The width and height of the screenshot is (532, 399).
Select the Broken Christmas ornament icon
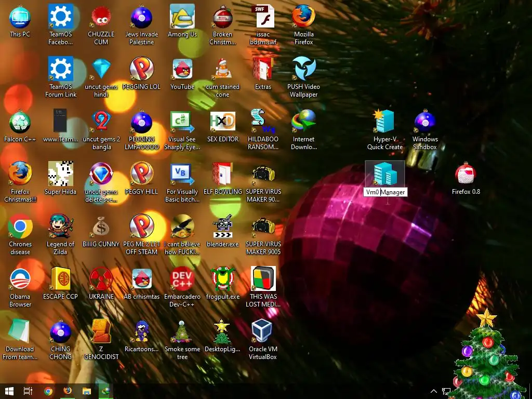coord(222,17)
